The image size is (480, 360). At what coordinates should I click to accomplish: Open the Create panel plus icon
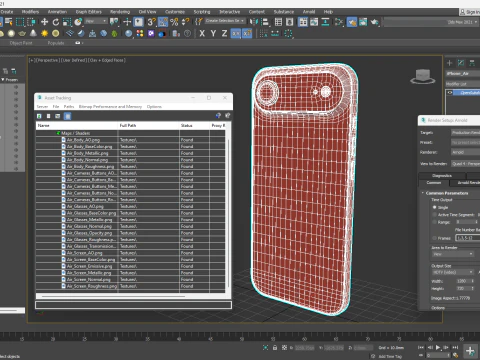[450, 63]
